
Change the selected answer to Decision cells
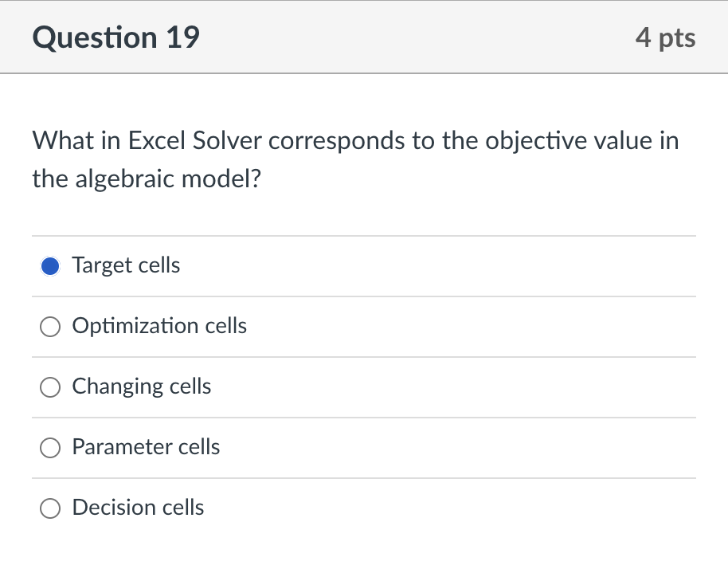pos(49,508)
